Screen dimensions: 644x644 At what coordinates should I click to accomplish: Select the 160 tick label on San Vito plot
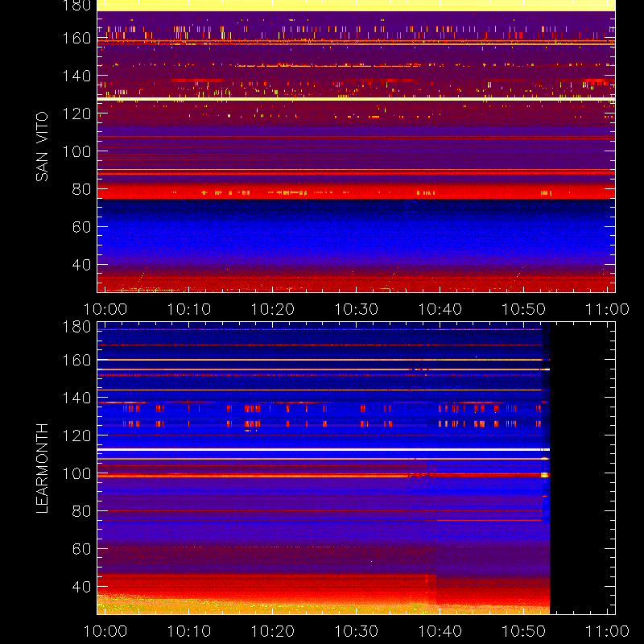click(x=76, y=38)
